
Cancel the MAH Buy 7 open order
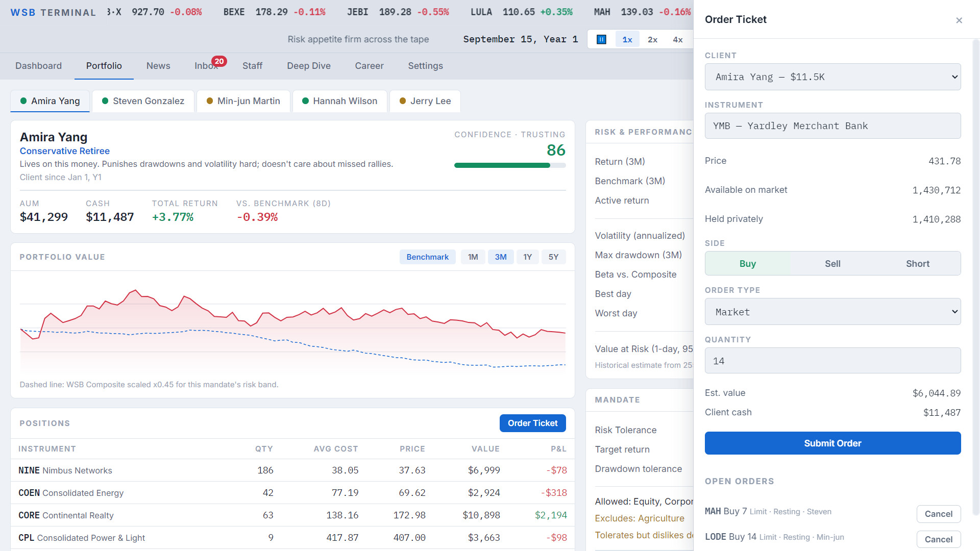click(x=938, y=514)
